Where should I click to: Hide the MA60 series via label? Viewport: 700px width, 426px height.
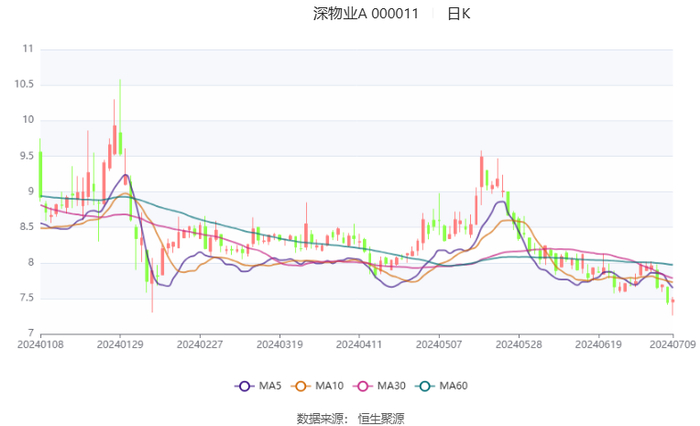coord(454,386)
